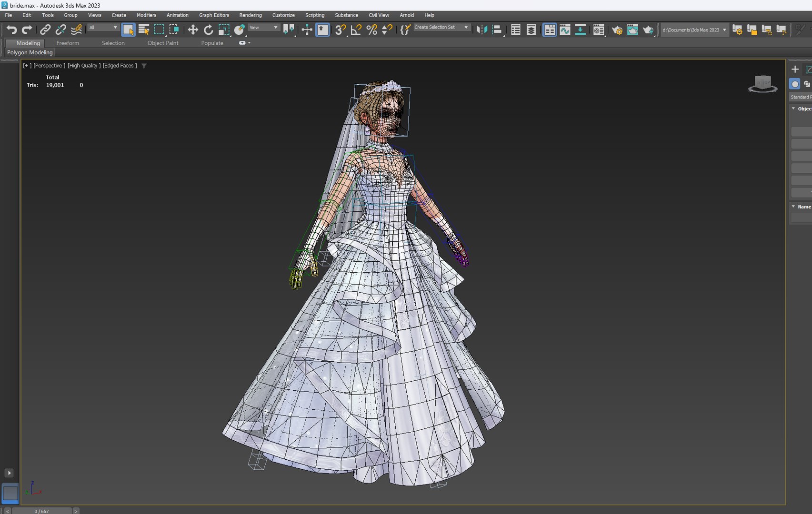Toggle the Spinner Snap icon
Screen dimensions: 812x514
tap(387, 30)
